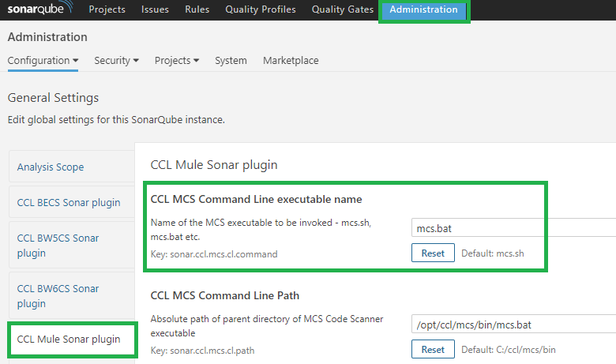Click the /opt/ccl/mcs/bin/mcs.bat path field
This screenshot has height=364, width=616.
tap(513, 325)
